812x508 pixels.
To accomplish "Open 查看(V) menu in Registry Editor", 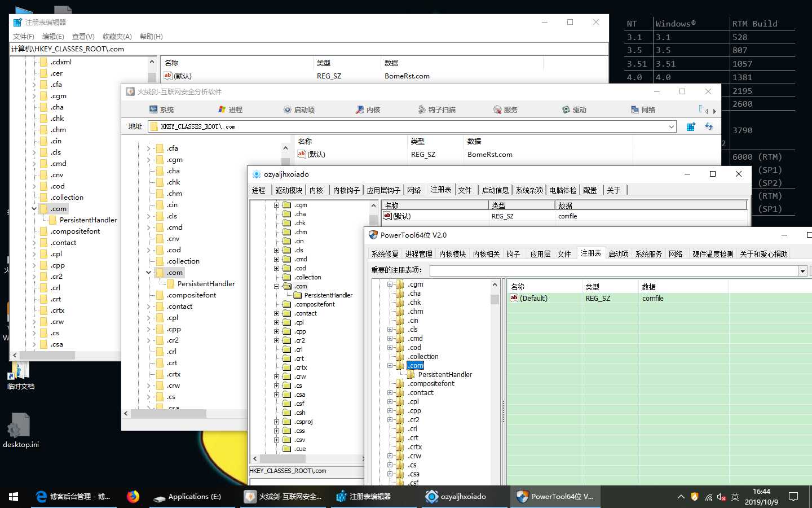I will click(83, 36).
